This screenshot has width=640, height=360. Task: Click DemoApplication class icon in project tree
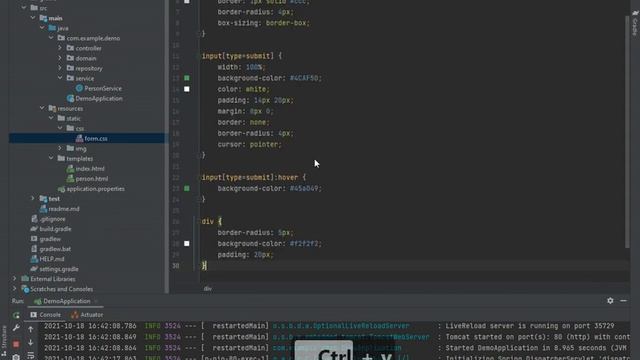(70, 98)
